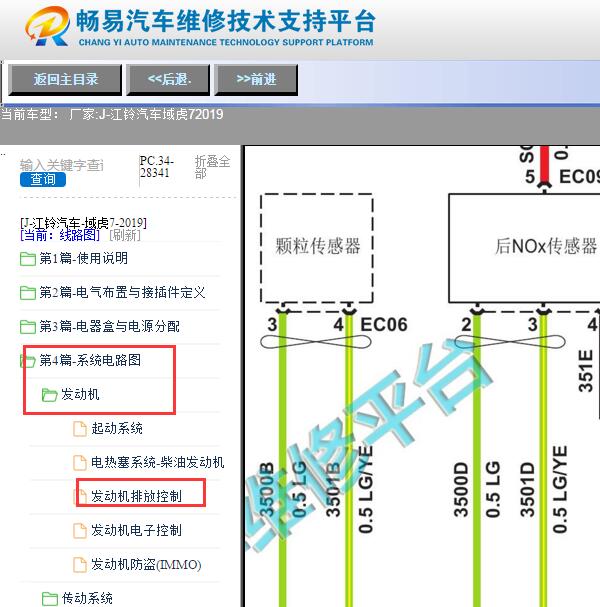Expand the 第1篇-使用说明 tree item
600x607 pixels.
84,259
